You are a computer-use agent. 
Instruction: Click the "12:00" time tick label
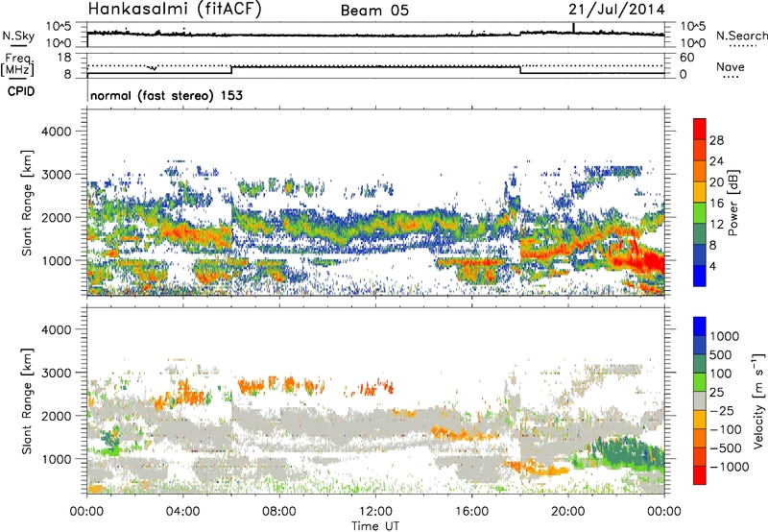(x=375, y=512)
